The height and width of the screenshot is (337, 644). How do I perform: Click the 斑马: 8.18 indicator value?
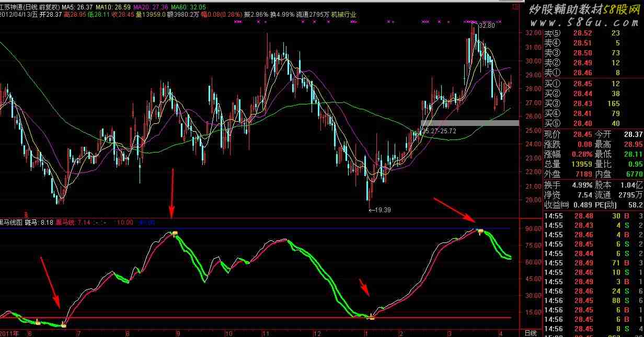(39, 222)
